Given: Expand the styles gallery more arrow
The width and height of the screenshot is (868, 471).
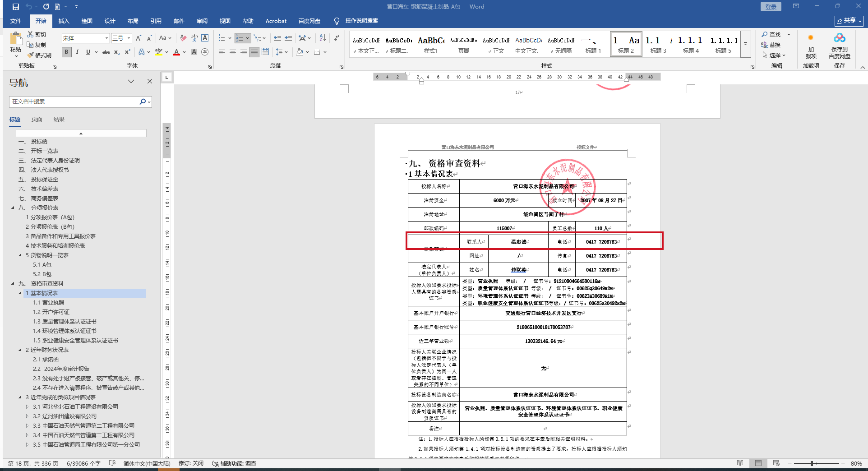Looking at the screenshot, I should pos(745,44).
